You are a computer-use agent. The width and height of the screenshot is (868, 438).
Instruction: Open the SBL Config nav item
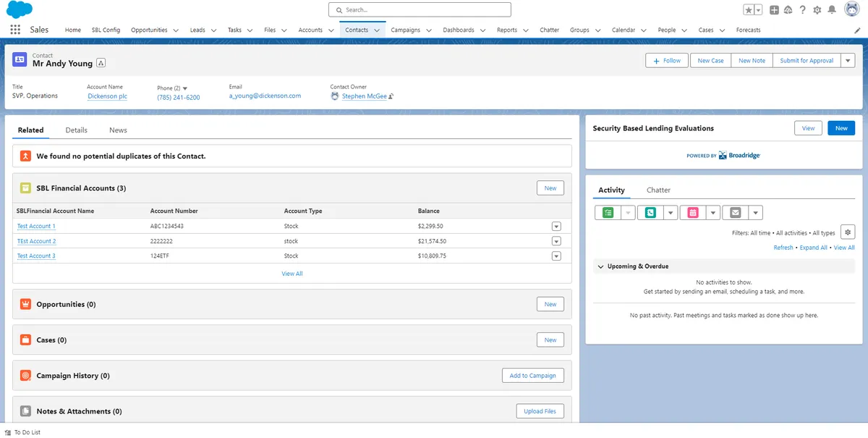106,30
